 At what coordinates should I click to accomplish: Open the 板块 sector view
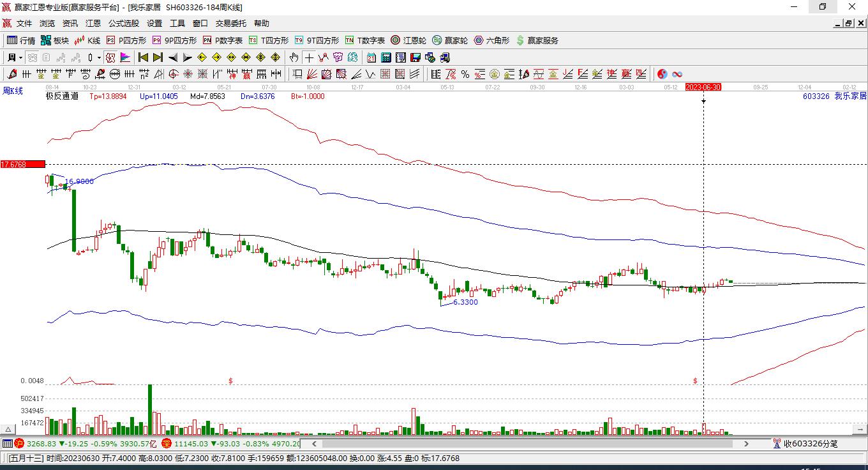(55, 40)
